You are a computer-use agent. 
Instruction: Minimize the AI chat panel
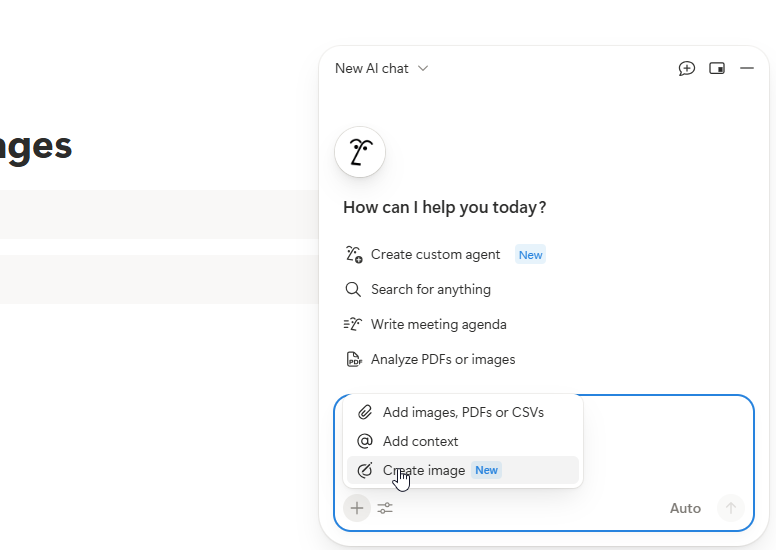(x=746, y=68)
